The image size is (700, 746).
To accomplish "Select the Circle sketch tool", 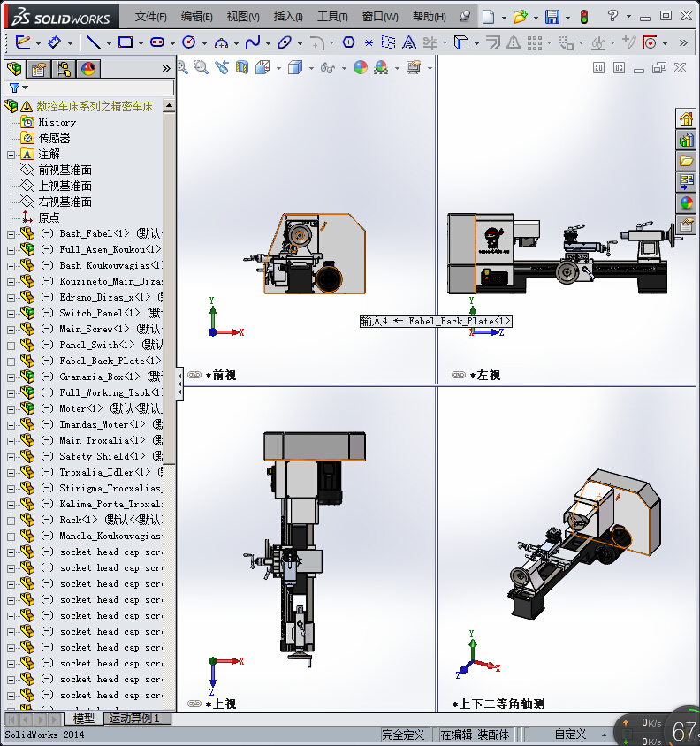I will tap(189, 42).
